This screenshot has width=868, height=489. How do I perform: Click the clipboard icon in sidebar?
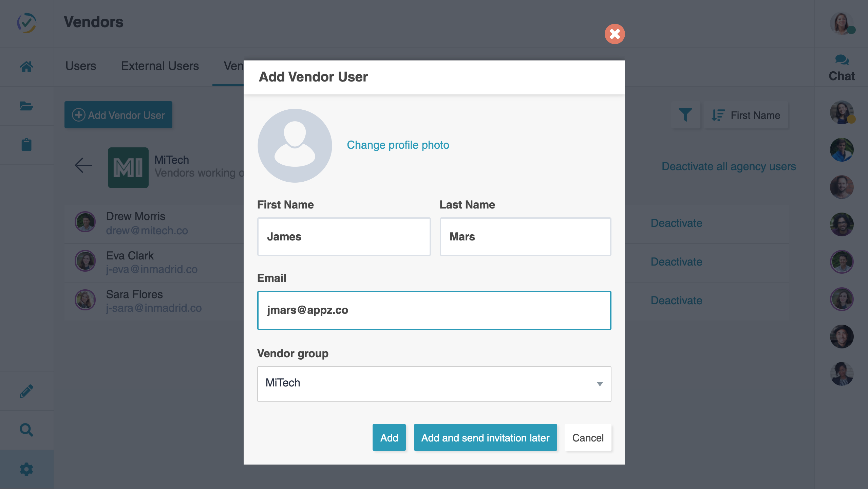26,145
